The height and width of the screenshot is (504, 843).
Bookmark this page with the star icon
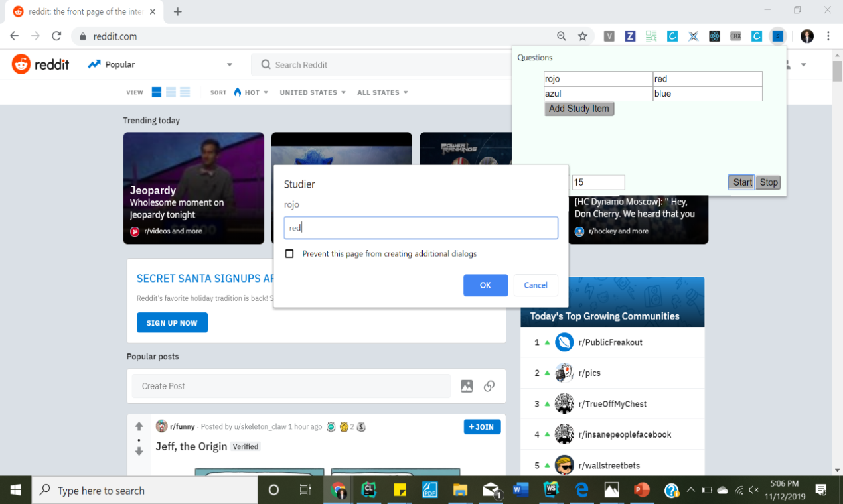pos(583,36)
